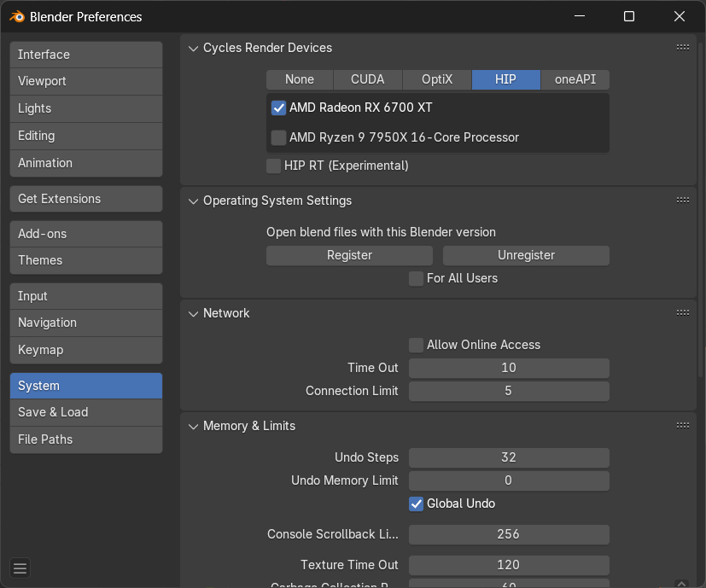Switch render device type to oneAPI
706x588 pixels.
click(575, 79)
